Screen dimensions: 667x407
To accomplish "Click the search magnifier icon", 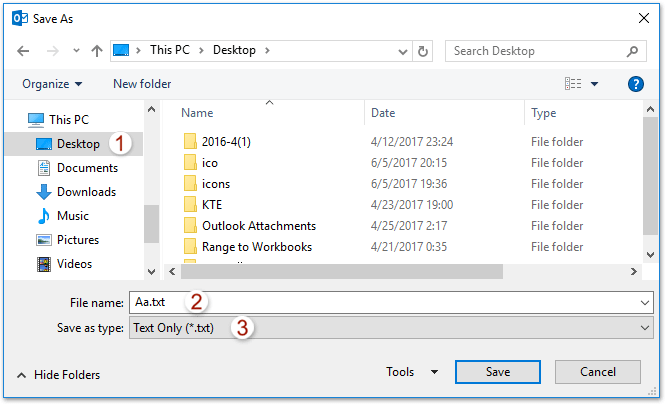I will tap(632, 51).
